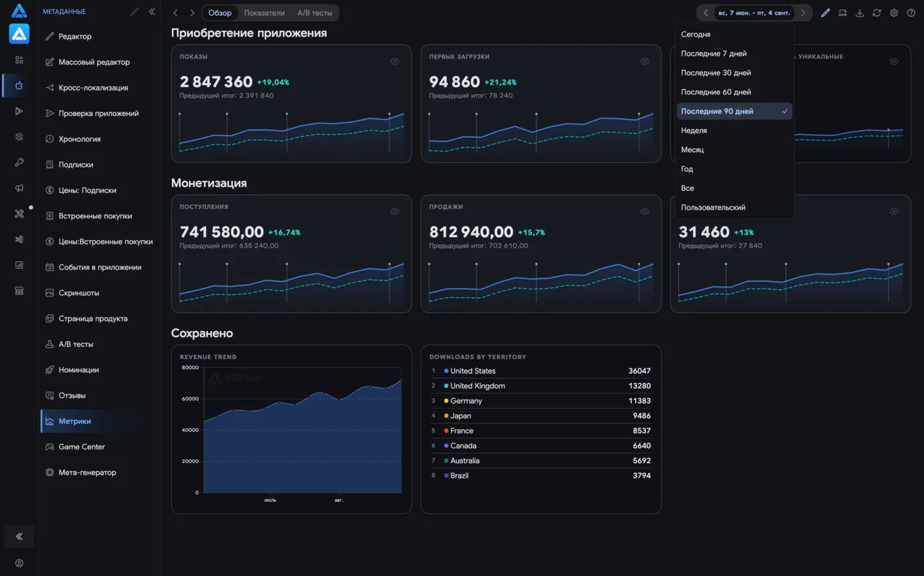Open Мета-генератор in the sidebar

point(99,473)
